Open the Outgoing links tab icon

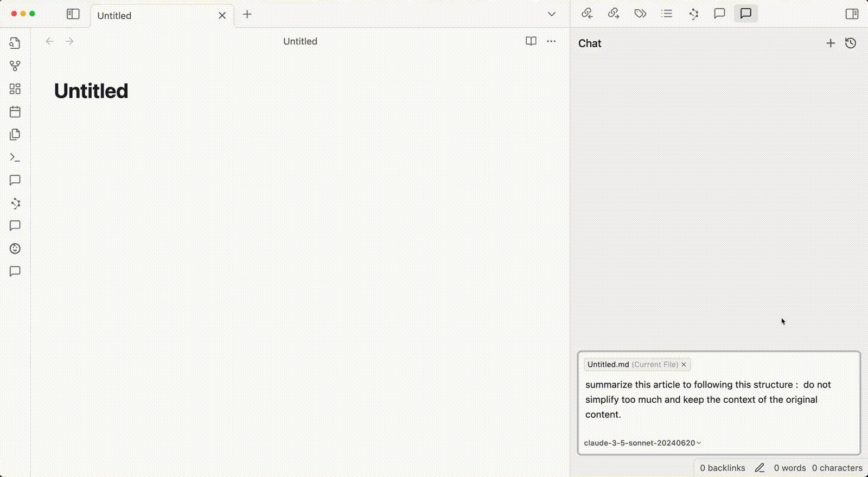coord(614,14)
